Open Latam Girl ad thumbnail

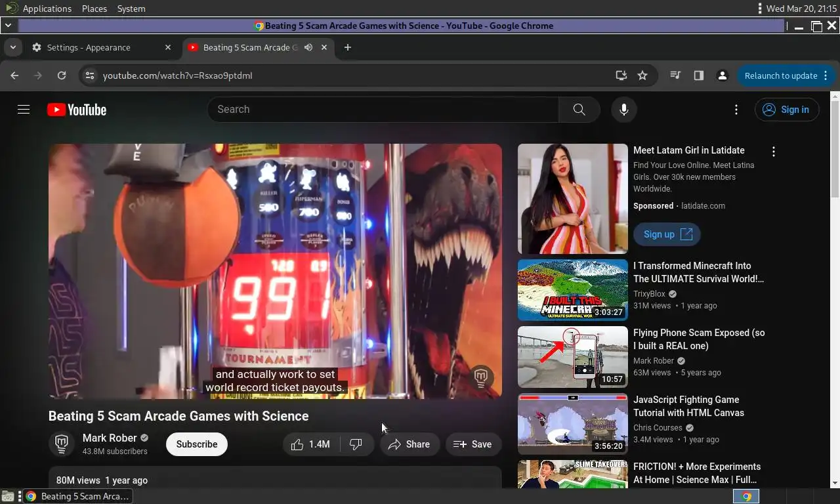pos(572,199)
